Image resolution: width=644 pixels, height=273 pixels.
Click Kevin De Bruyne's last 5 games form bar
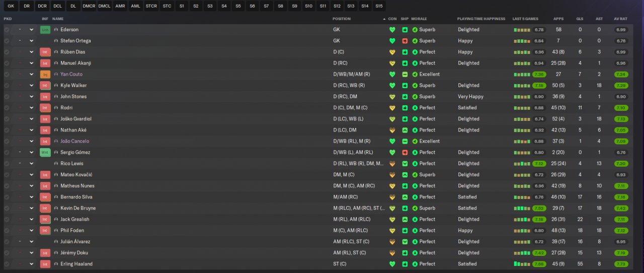click(522, 208)
